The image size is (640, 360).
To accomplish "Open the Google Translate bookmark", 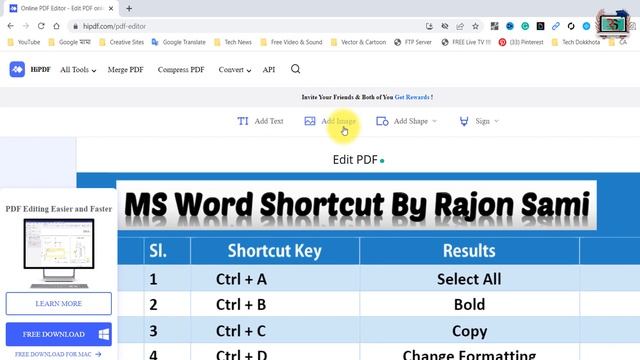I will [x=178, y=42].
